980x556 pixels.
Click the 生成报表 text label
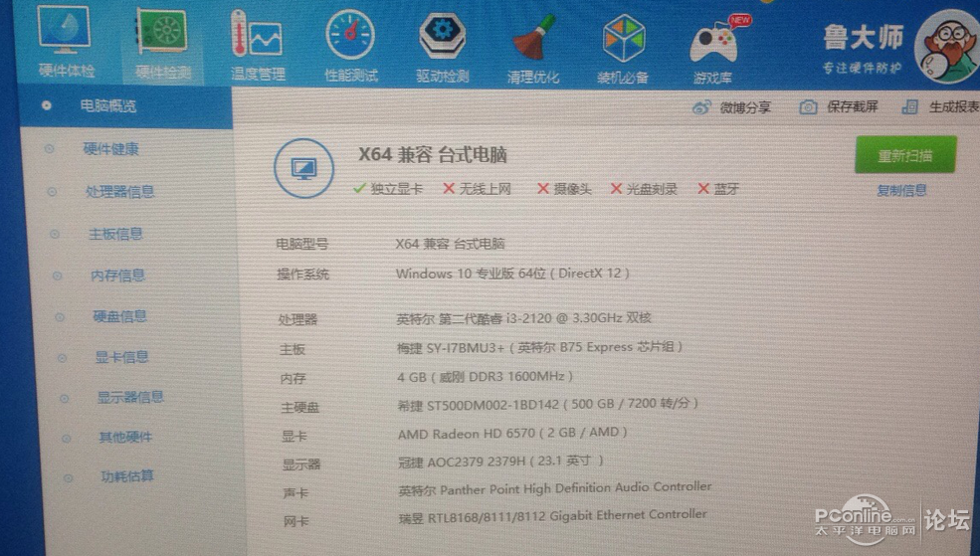(954, 106)
